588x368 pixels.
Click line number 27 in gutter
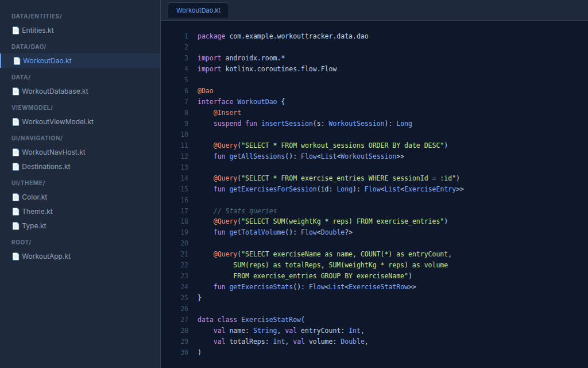184,320
